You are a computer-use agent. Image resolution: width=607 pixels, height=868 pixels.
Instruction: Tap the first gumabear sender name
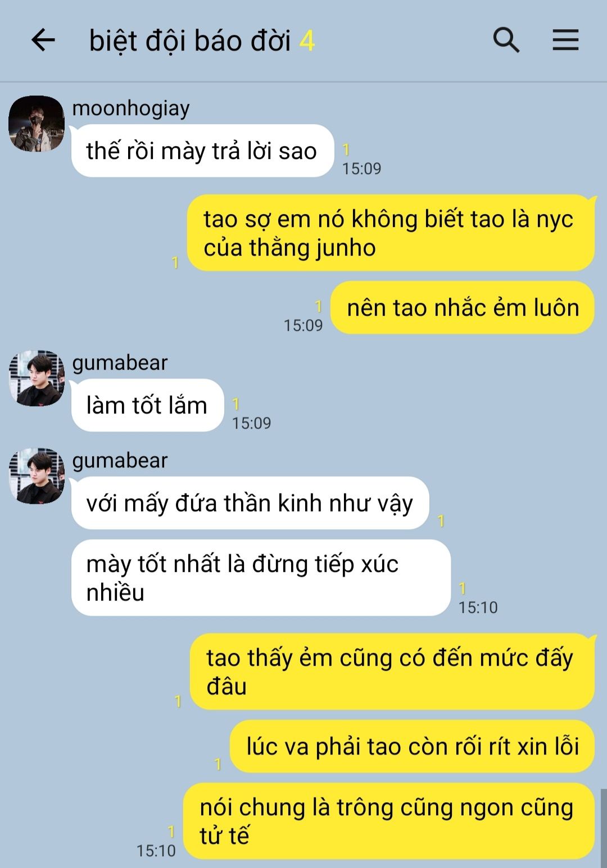(x=120, y=363)
